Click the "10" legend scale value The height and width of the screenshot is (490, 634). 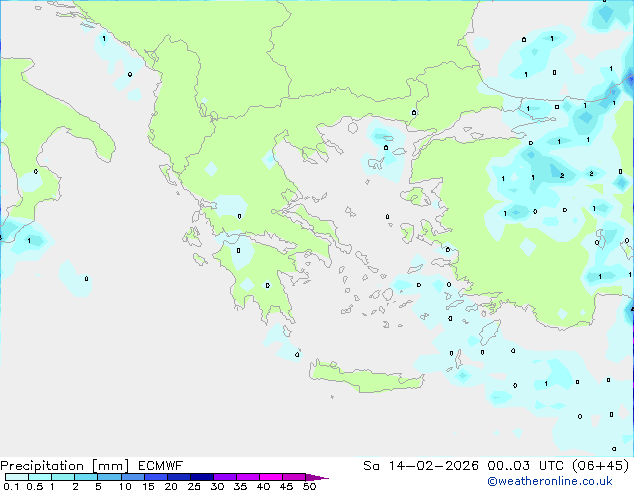125,486
